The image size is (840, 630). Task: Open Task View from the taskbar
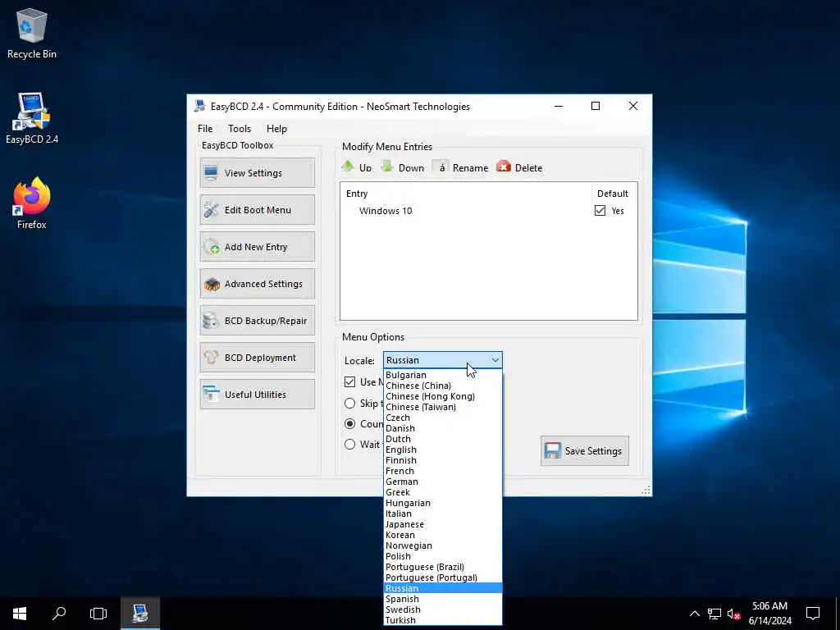(98, 614)
